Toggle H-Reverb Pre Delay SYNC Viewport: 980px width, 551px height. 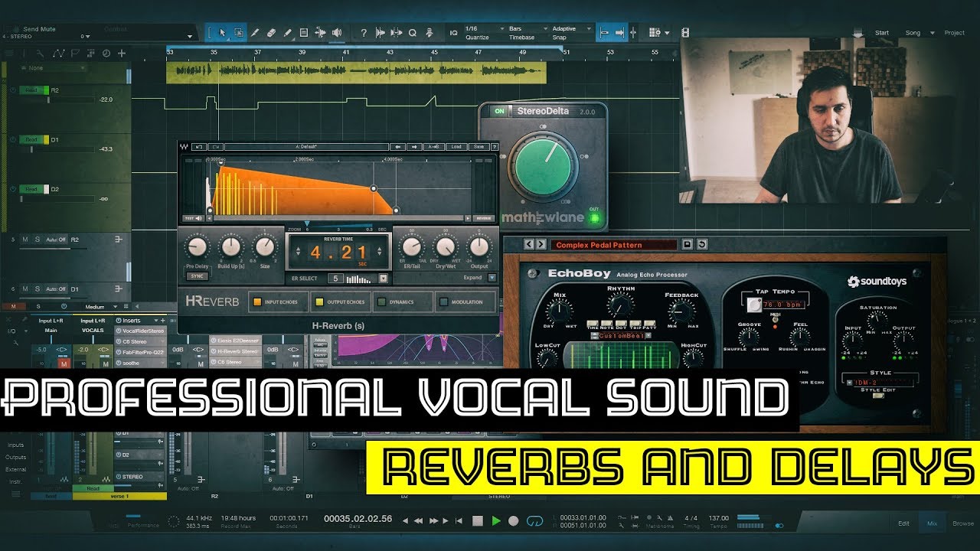coord(197,276)
